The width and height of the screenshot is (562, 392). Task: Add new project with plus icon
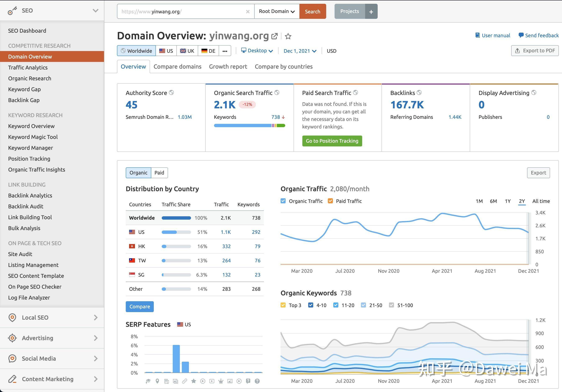click(x=371, y=12)
